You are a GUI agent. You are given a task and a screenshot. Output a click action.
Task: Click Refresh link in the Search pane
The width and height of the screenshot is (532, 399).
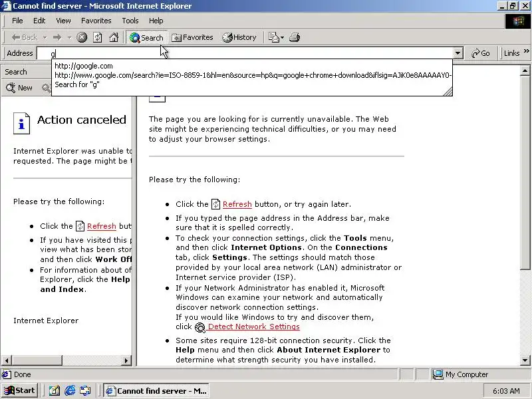point(102,226)
